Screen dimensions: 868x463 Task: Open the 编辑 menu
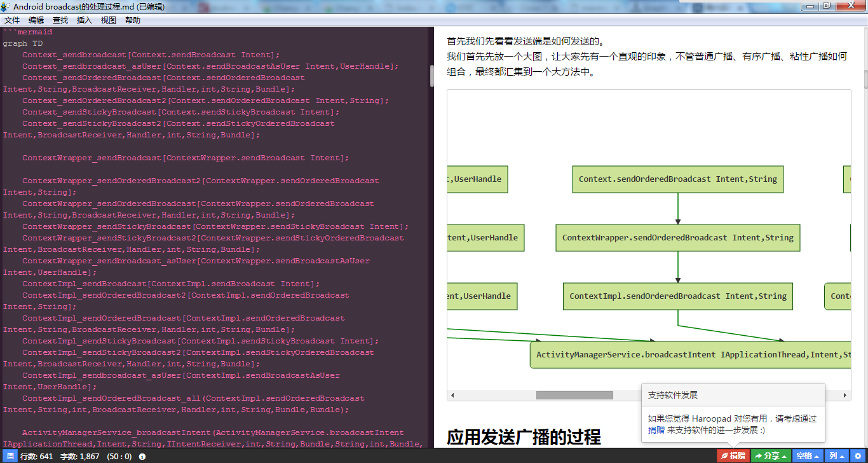click(x=36, y=20)
